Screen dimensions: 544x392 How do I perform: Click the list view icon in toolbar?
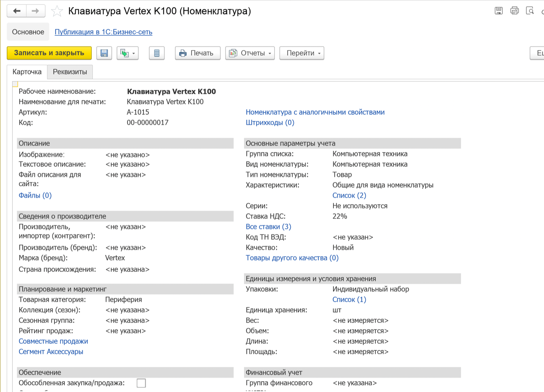pyautogui.click(x=157, y=53)
